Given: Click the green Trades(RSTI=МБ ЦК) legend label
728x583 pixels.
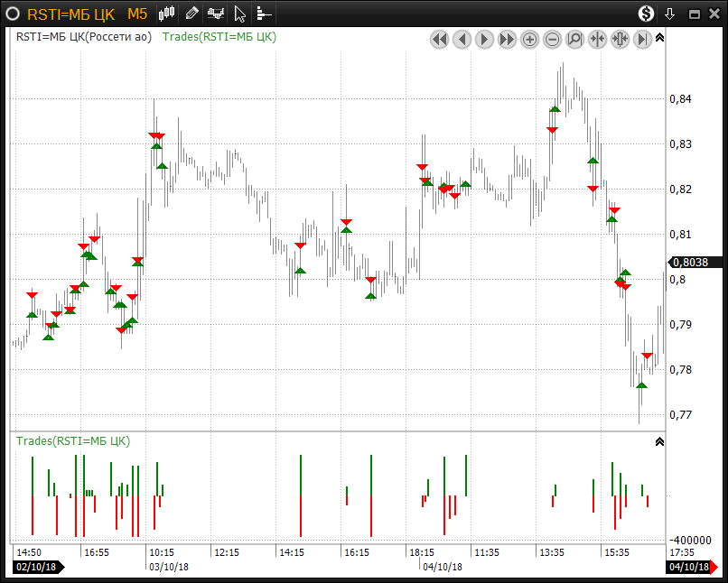Looking at the screenshot, I should pyautogui.click(x=219, y=37).
